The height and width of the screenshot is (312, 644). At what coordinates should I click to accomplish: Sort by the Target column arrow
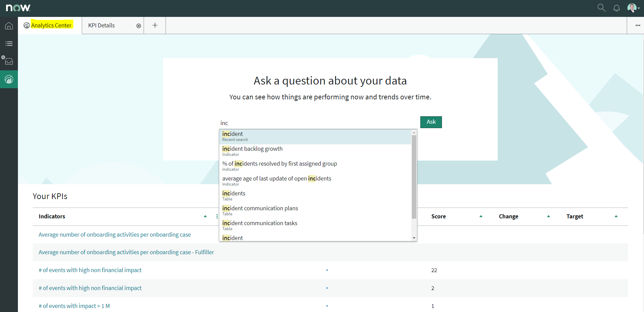tap(616, 216)
